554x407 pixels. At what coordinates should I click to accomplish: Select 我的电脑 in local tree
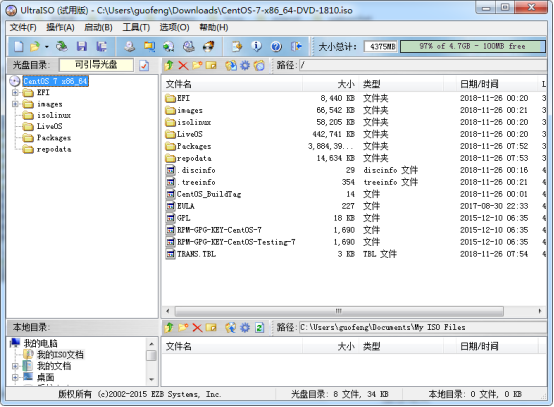click(x=40, y=343)
